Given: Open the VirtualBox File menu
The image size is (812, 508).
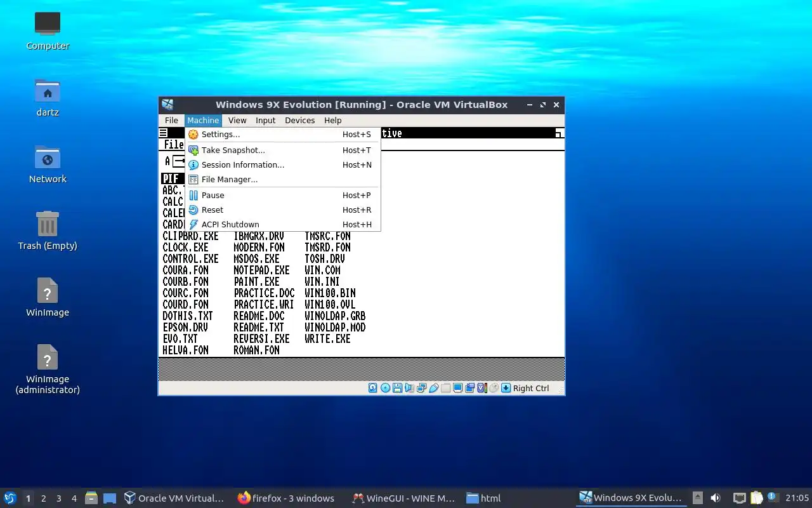Looking at the screenshot, I should [171, 120].
